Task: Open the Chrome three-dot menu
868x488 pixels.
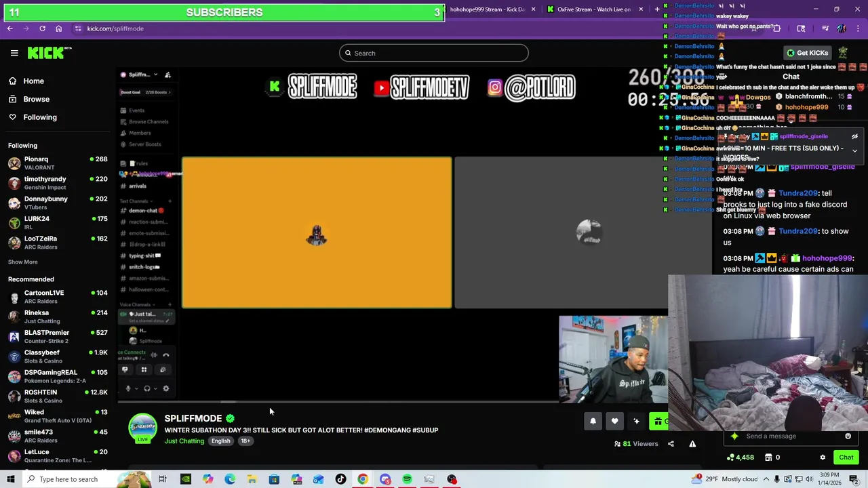Action: tap(856, 28)
